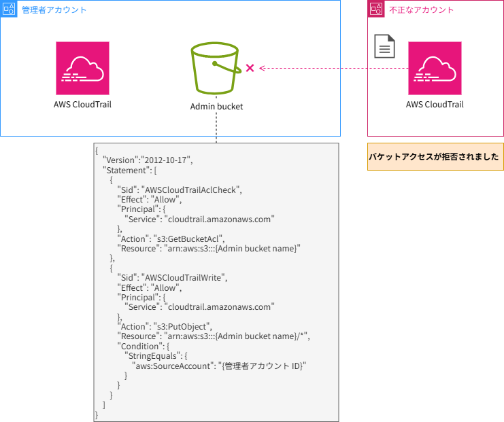Select the CloudTrail icon in the admin account

pyautogui.click(x=82, y=68)
